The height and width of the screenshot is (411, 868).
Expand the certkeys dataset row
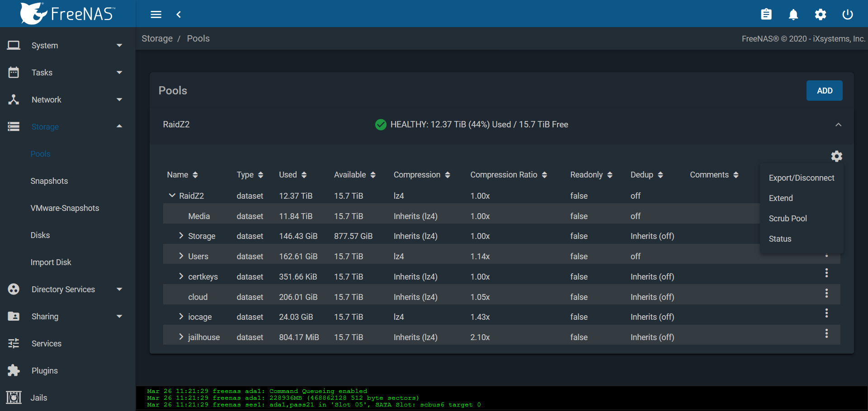click(x=181, y=276)
